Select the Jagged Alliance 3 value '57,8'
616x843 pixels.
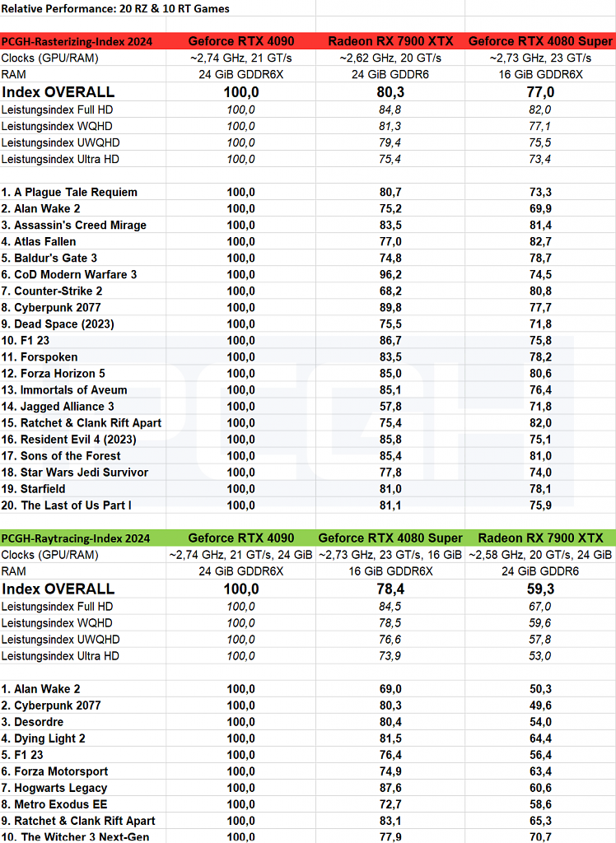(390, 407)
